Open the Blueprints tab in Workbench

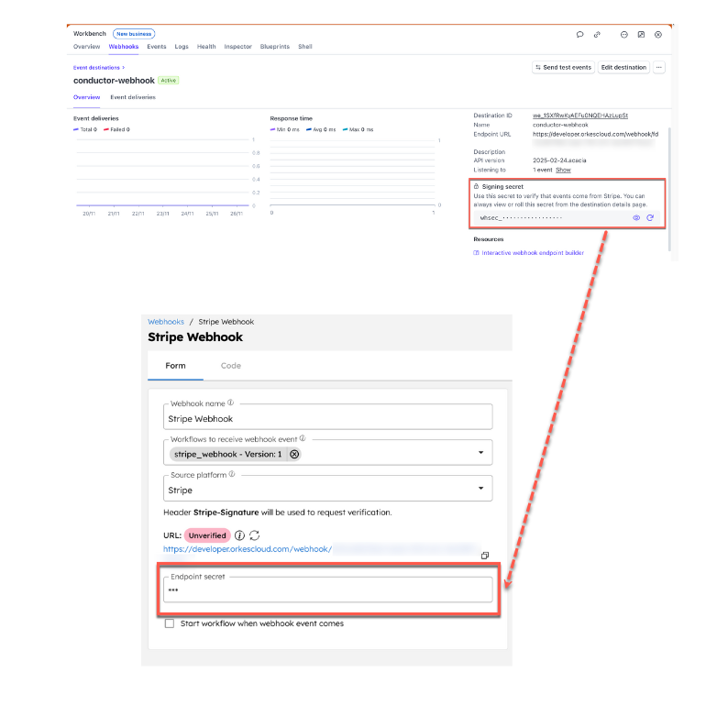pyautogui.click(x=275, y=47)
